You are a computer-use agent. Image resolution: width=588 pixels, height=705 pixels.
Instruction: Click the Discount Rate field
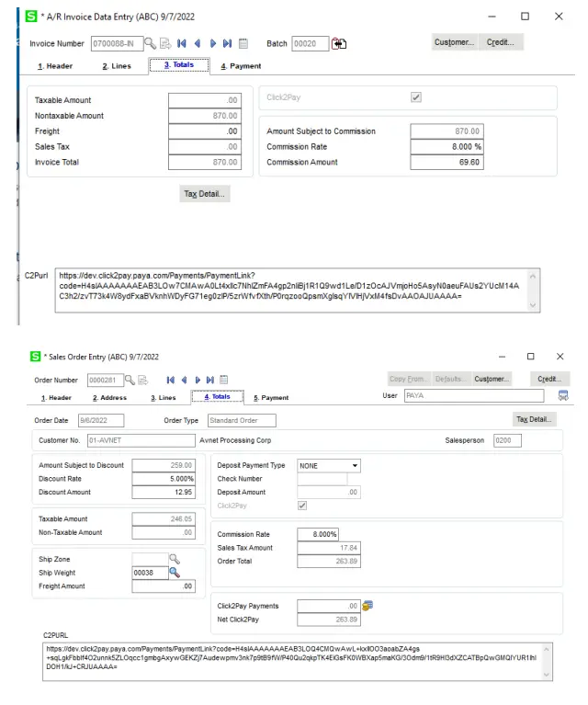click(164, 479)
